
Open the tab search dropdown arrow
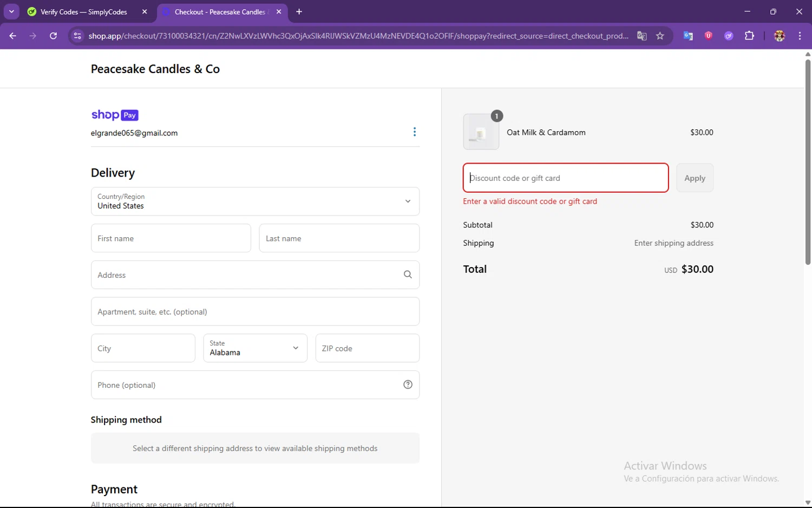tap(11, 11)
